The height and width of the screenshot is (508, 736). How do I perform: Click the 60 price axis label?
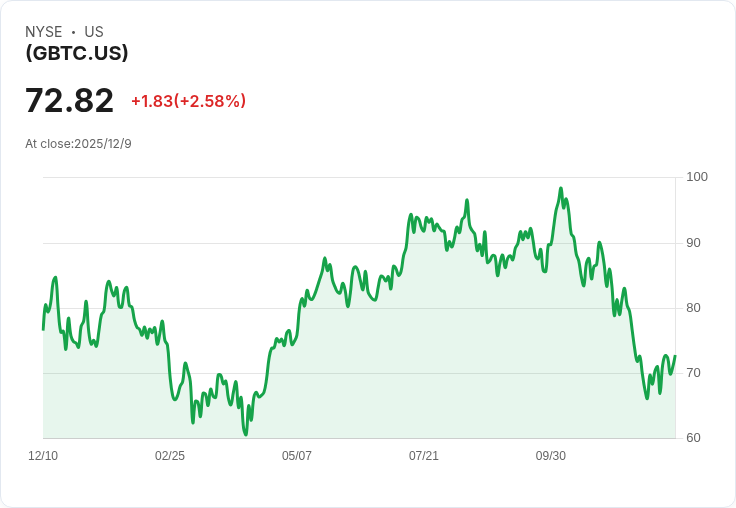694,438
